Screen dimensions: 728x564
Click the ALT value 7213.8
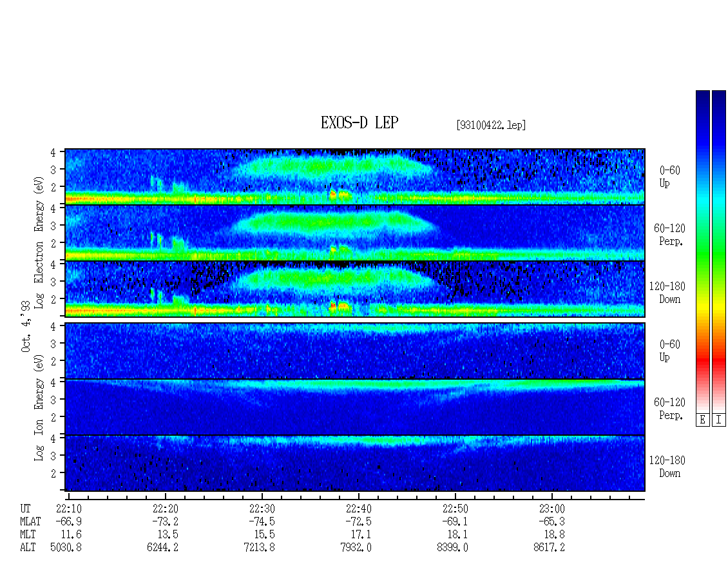[x=259, y=548]
